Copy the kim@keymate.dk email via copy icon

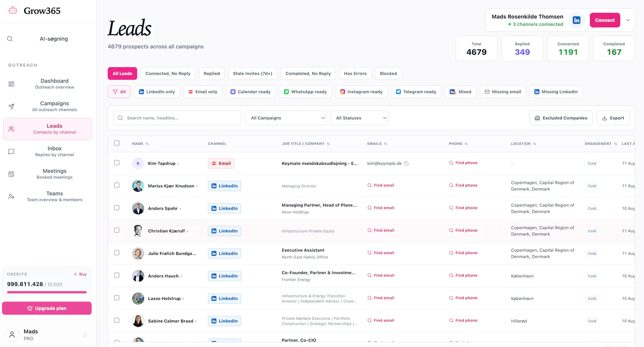click(407, 164)
